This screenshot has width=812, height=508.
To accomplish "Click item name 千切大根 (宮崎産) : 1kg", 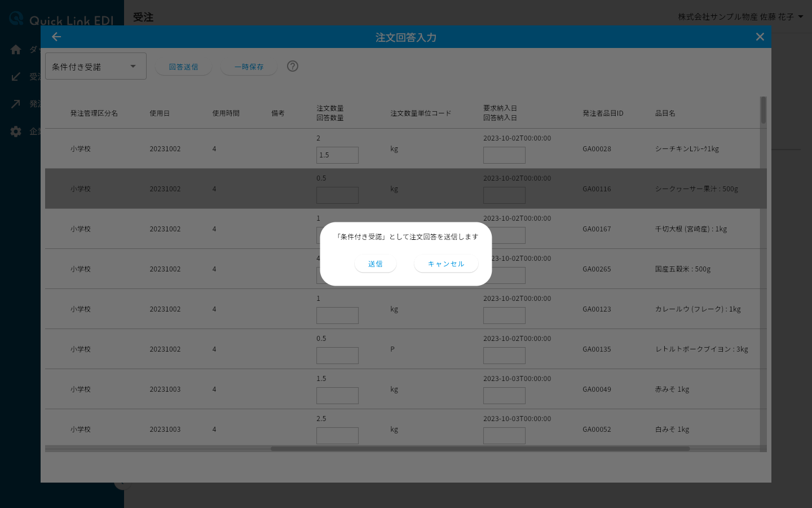I will point(691,229).
